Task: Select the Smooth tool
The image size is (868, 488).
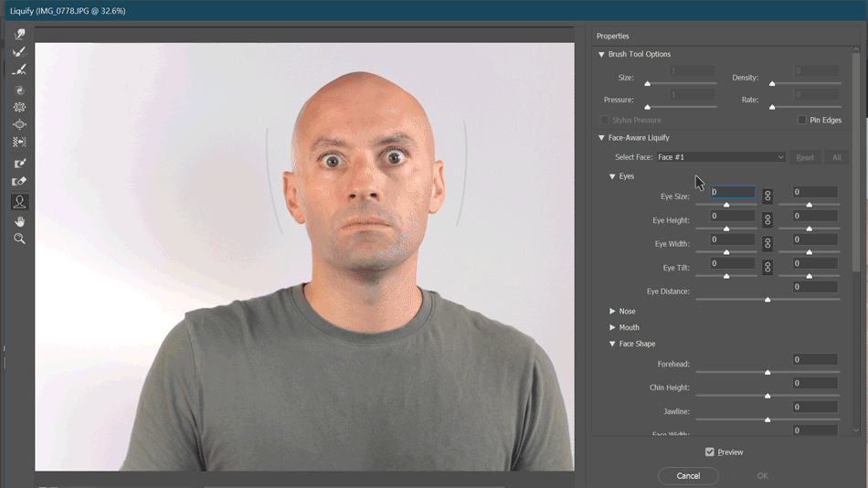Action: pos(19,69)
